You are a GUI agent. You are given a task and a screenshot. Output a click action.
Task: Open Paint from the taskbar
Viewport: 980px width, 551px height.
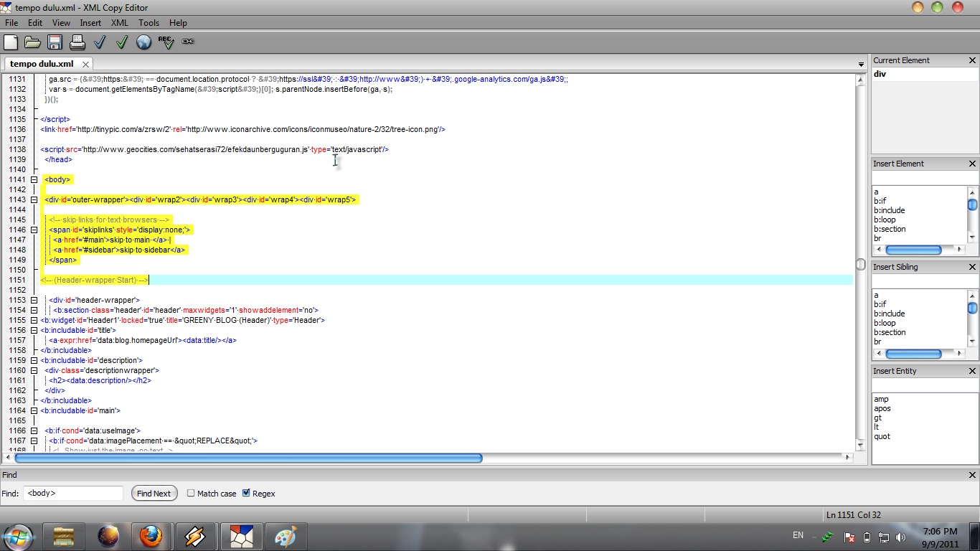[x=286, y=537]
